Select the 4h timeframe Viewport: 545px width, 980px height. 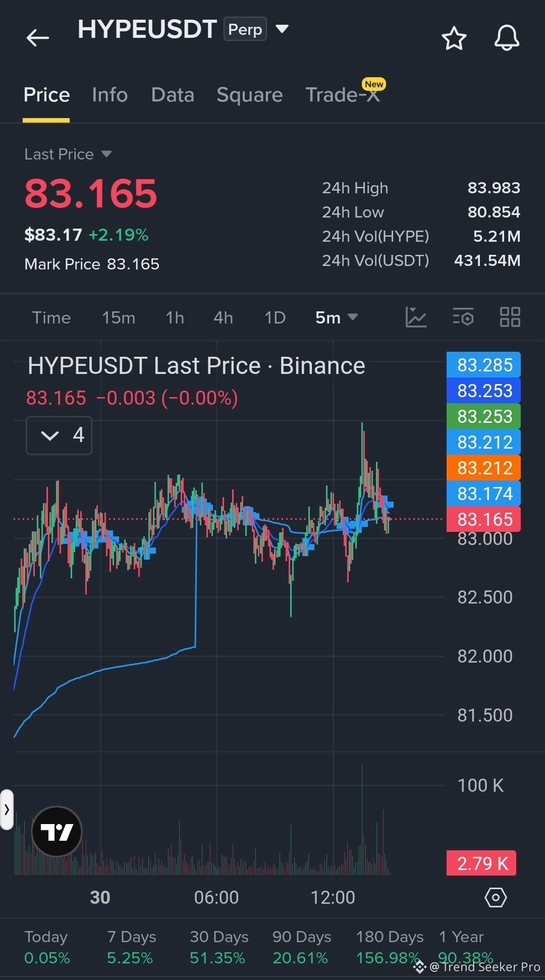223,317
